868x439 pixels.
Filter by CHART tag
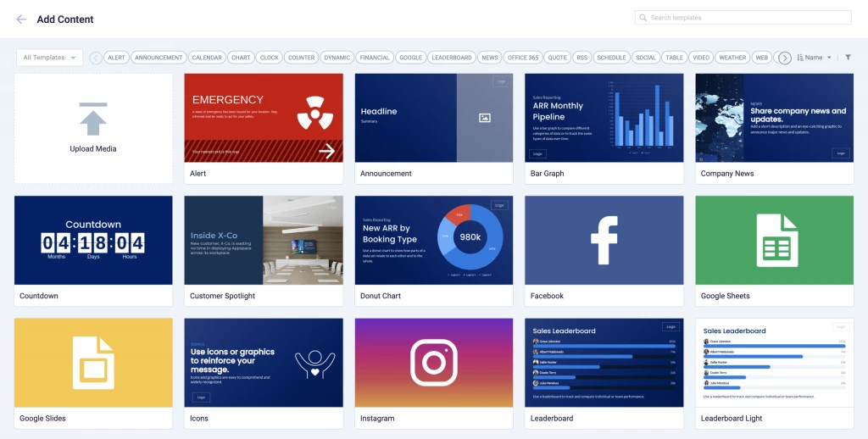(x=241, y=58)
